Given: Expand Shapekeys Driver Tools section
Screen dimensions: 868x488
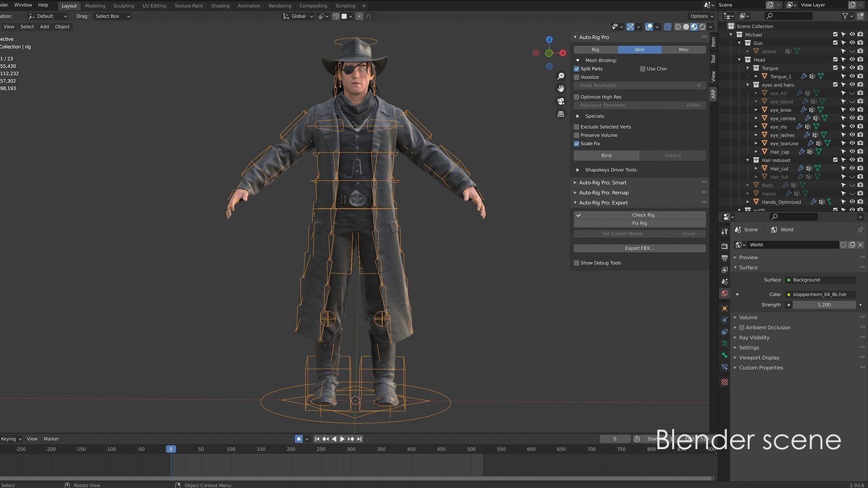Looking at the screenshot, I should click(577, 170).
